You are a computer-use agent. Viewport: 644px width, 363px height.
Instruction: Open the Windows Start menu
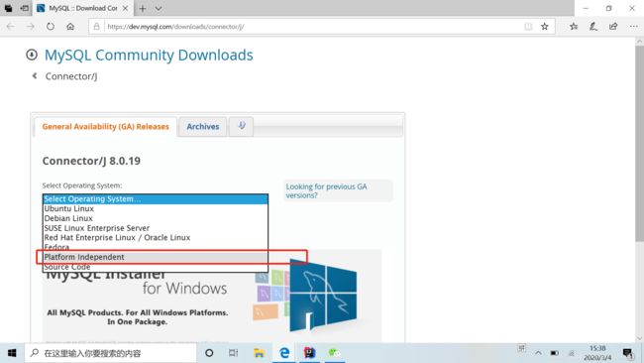tap(12, 353)
